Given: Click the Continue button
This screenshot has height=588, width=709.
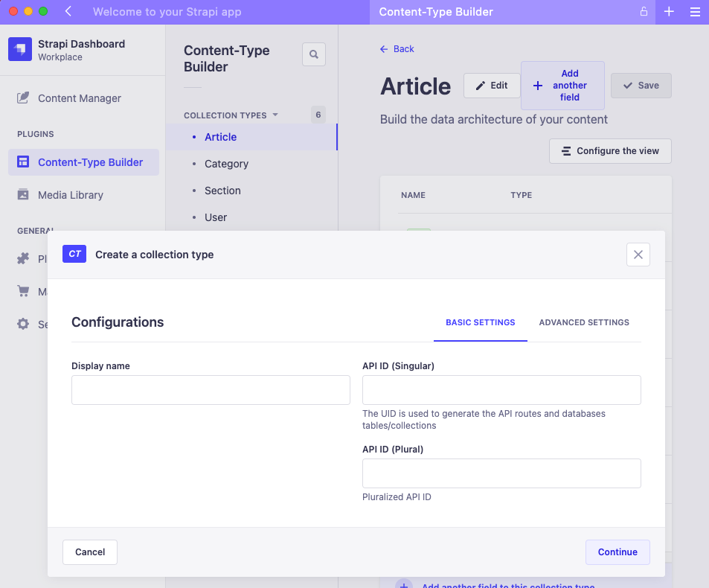Looking at the screenshot, I should point(617,552).
